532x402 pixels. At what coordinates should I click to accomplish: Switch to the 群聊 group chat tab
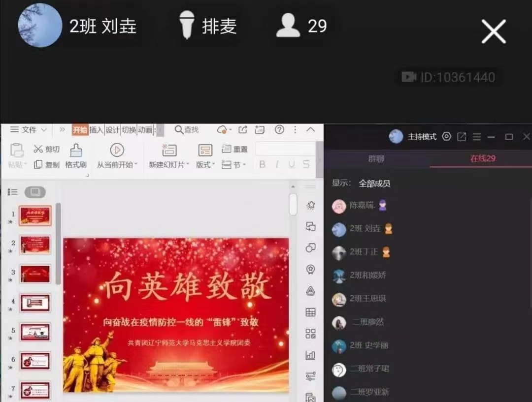(376, 158)
